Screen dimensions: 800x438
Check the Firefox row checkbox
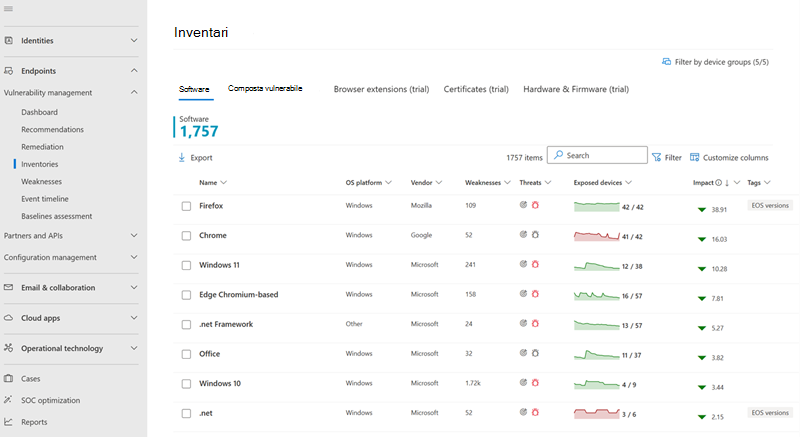186,206
